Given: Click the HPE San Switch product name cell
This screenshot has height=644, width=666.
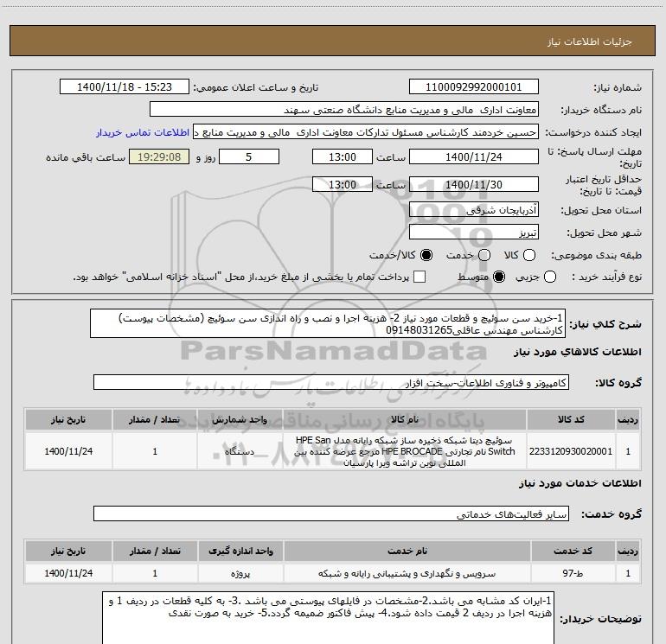Looking at the screenshot, I should (405, 451).
